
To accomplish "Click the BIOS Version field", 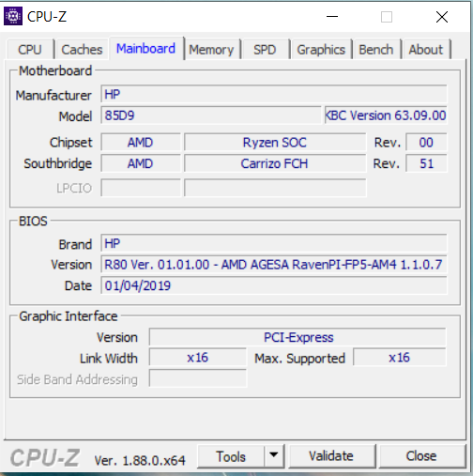I will click(x=274, y=265).
